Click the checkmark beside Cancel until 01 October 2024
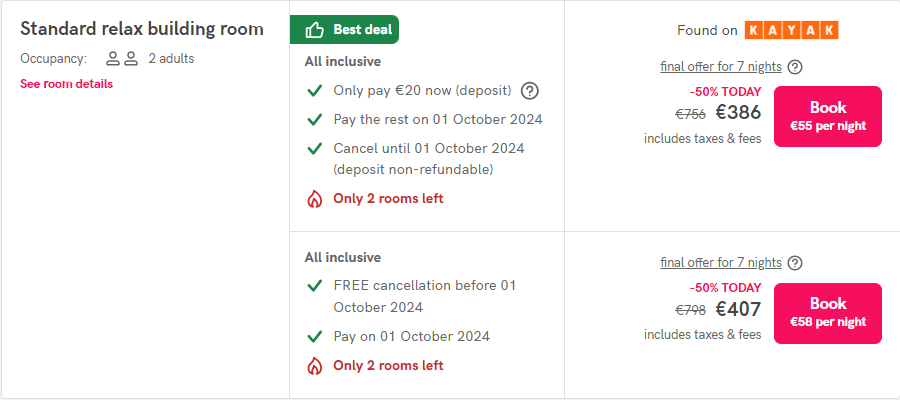 click(315, 149)
